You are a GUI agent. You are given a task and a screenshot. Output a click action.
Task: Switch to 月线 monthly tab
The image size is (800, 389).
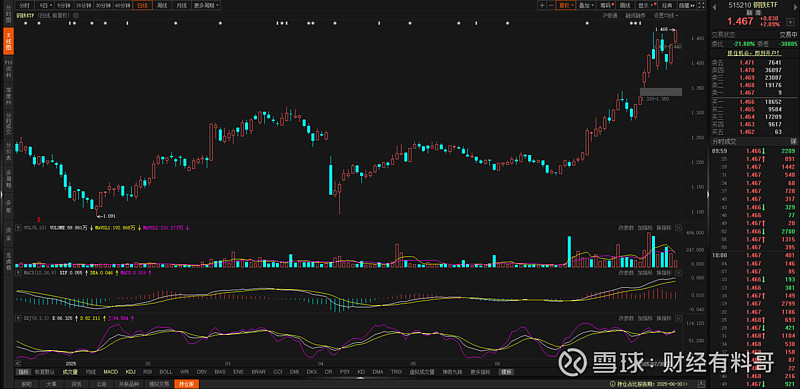[181, 5]
